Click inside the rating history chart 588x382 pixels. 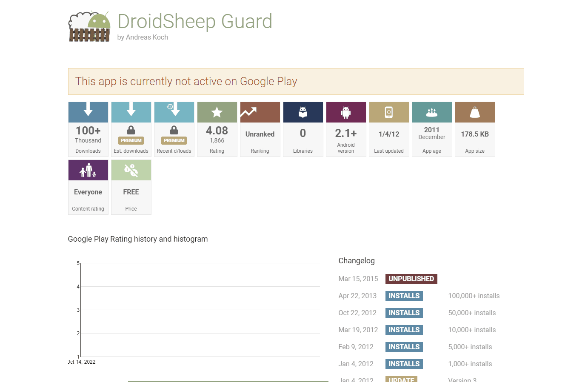[200, 310]
